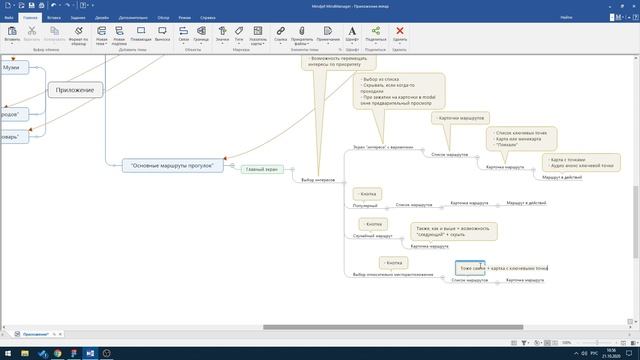Select the Популярный subtopic
This screenshot has height=360, width=640.
(x=365, y=206)
